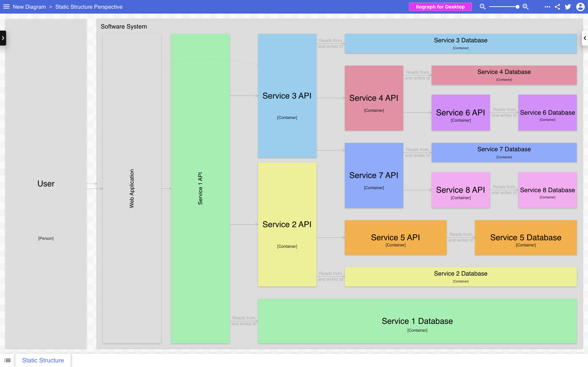Image resolution: width=588 pixels, height=367 pixels.
Task: Open the user account profile icon
Action: pyautogui.click(x=580, y=7)
